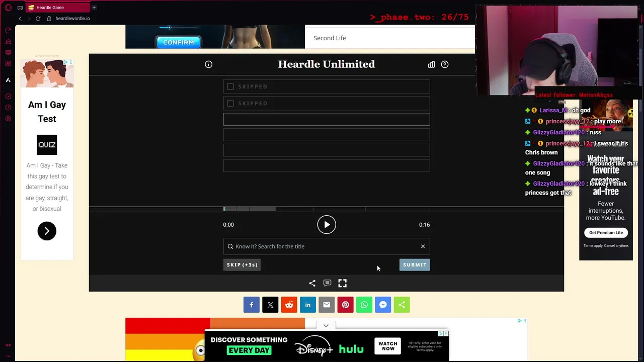Submit the guess
Viewport: 644px width, 362px height.
coord(415,265)
